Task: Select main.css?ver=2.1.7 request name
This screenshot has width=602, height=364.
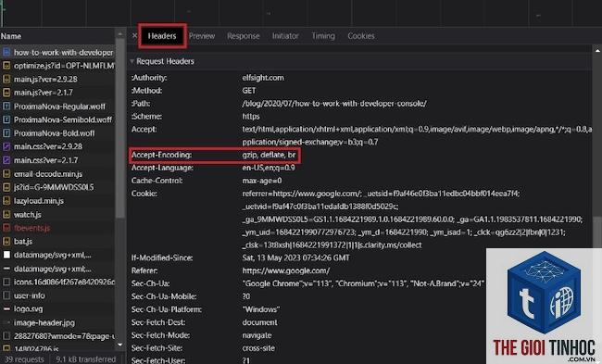Action: pos(45,160)
